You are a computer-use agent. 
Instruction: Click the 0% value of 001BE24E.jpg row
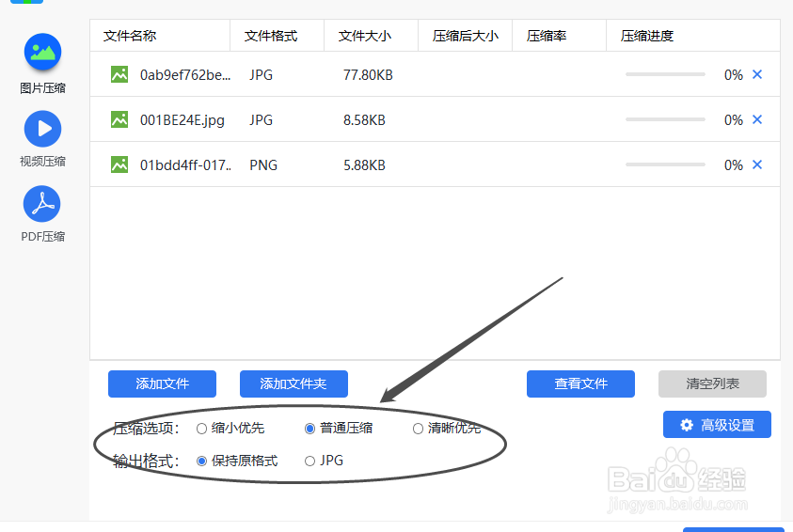[734, 120]
